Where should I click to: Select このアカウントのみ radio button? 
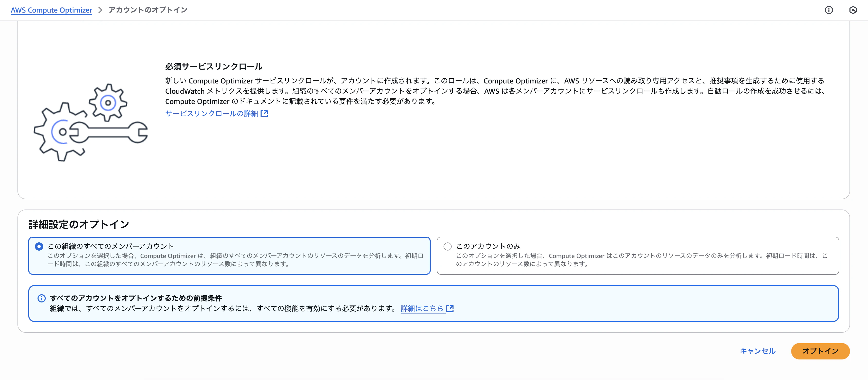click(447, 246)
